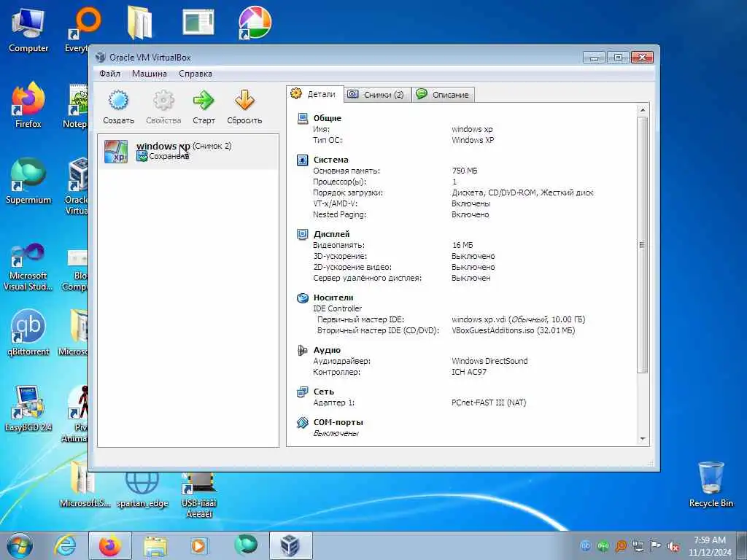Open Internet Explorer from the taskbar
The width and height of the screenshot is (747, 560).
point(65,545)
